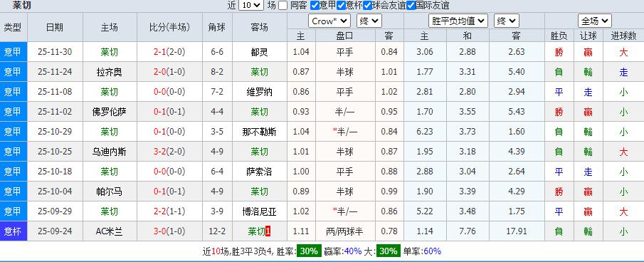Screen dimensions: 644x262
Task: Open the 拉齐奥 team link
Action: [109, 73]
